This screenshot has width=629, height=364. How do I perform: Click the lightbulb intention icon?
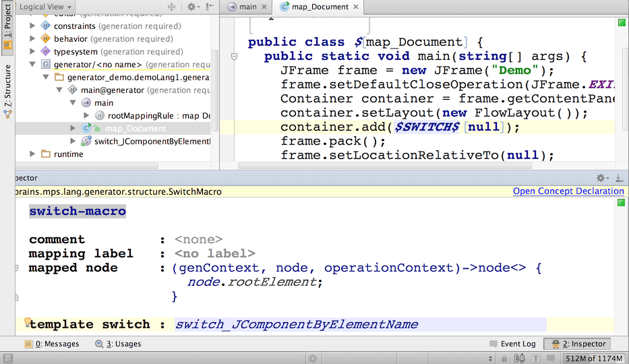pos(27,321)
